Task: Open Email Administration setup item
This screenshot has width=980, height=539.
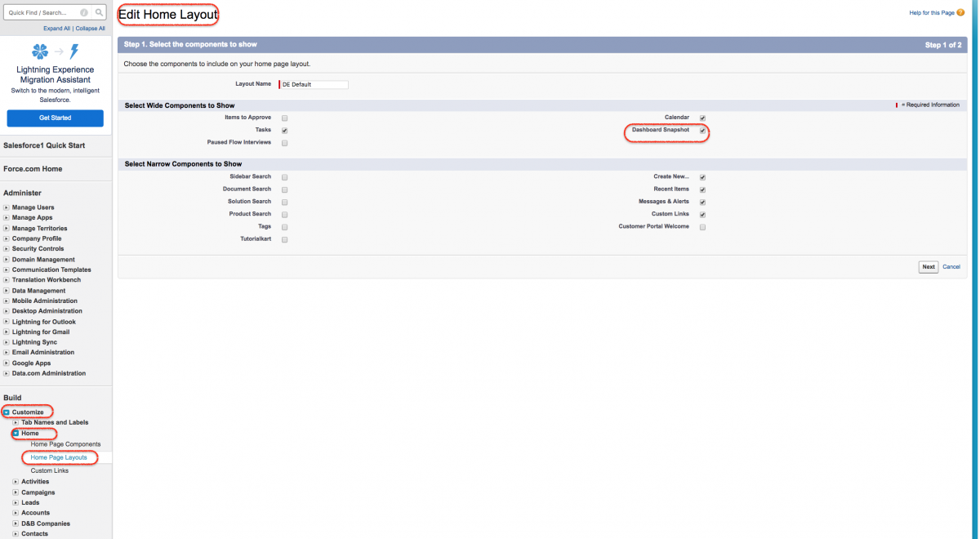Action: tap(43, 353)
